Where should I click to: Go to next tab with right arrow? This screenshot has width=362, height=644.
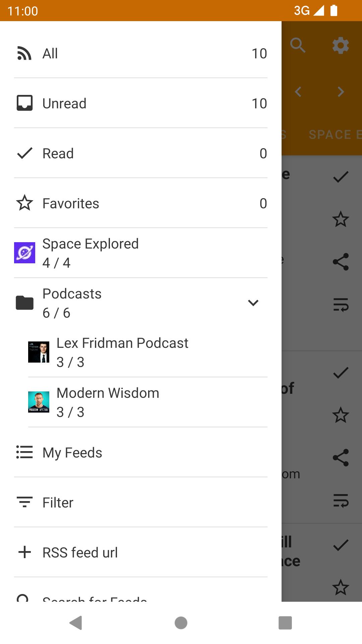click(x=341, y=92)
